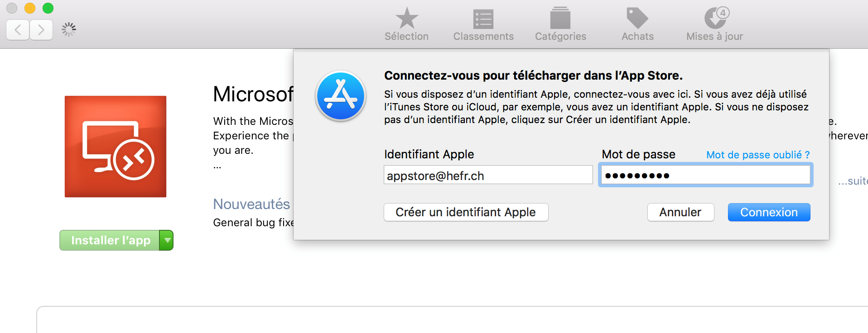Viewport: 868px width, 333px height.
Task: Click the dialog title 'Connectez-vous pour télécharger'
Action: [x=533, y=76]
